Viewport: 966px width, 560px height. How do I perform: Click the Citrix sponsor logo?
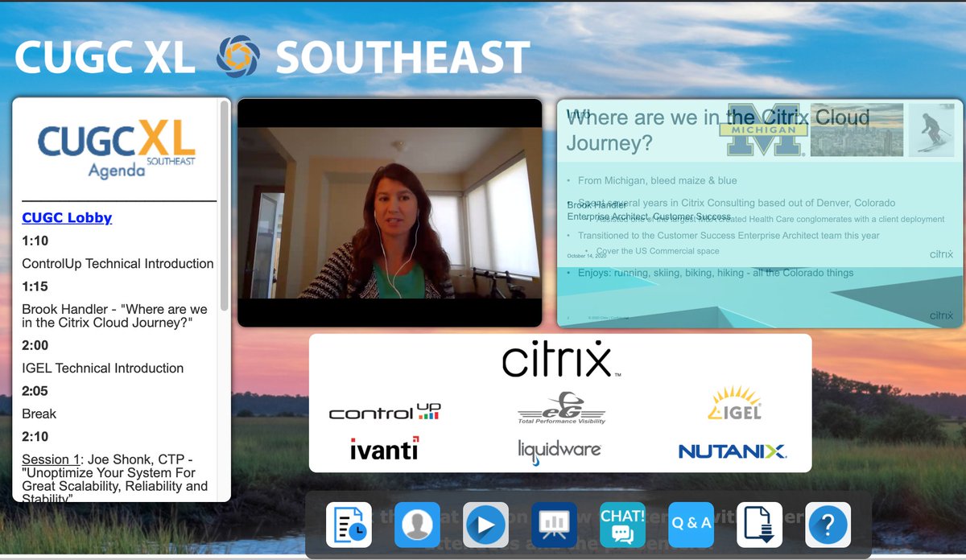coord(561,360)
